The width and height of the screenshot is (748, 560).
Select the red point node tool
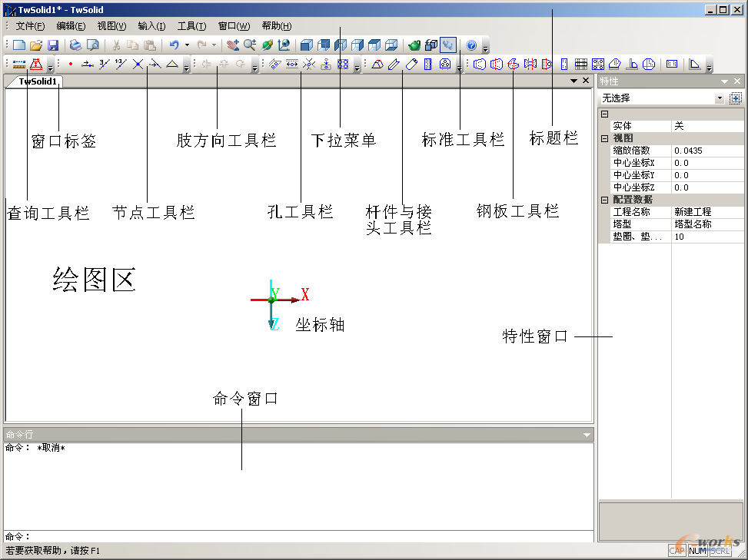[71, 64]
